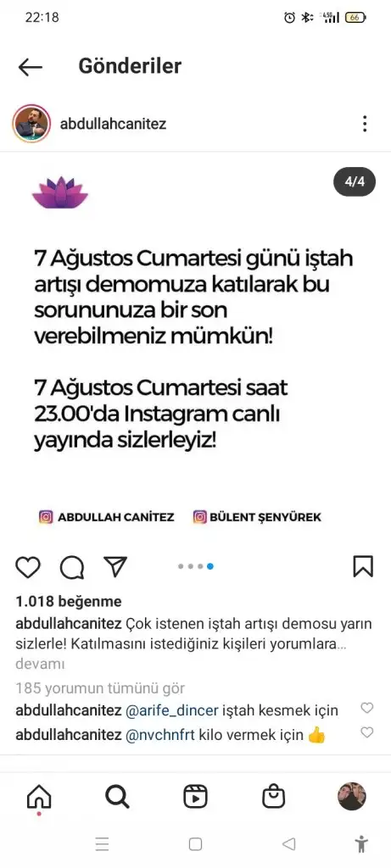Select the carousel page indicator dots

coord(196,566)
